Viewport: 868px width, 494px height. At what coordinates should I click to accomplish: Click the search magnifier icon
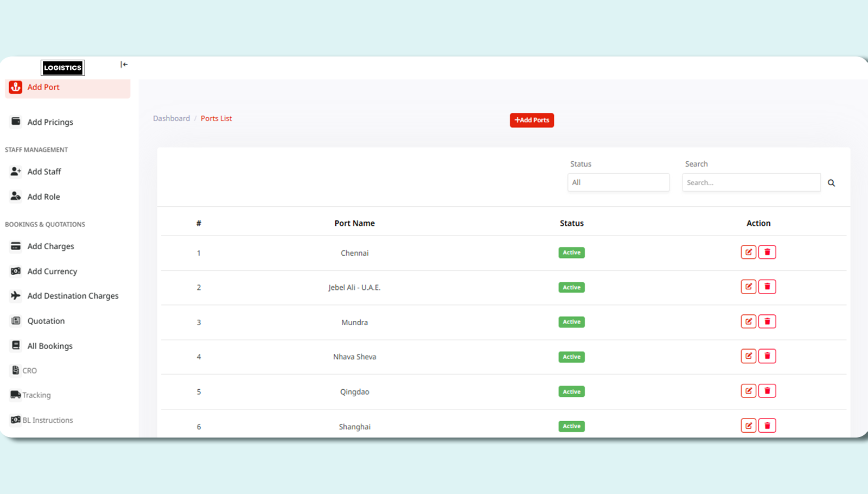(831, 183)
